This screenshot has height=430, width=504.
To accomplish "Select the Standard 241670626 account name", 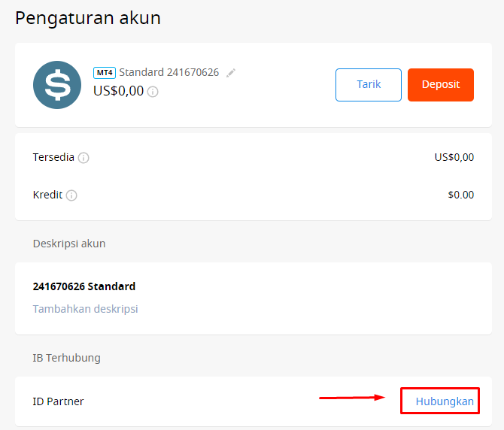I will tap(169, 73).
